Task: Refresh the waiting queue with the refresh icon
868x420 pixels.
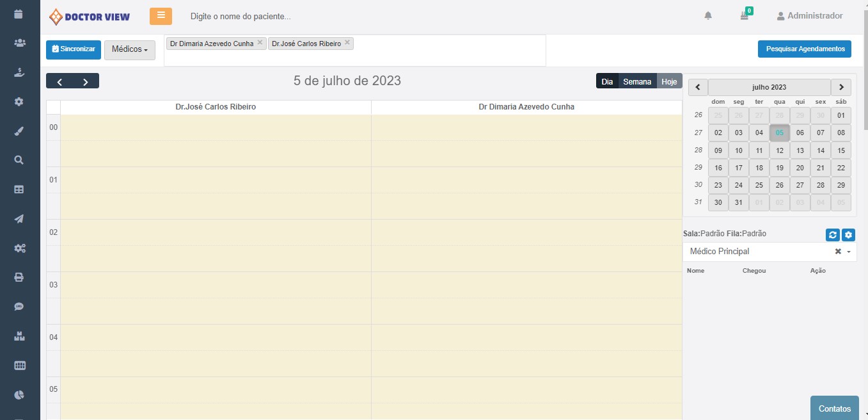Action: (832, 235)
